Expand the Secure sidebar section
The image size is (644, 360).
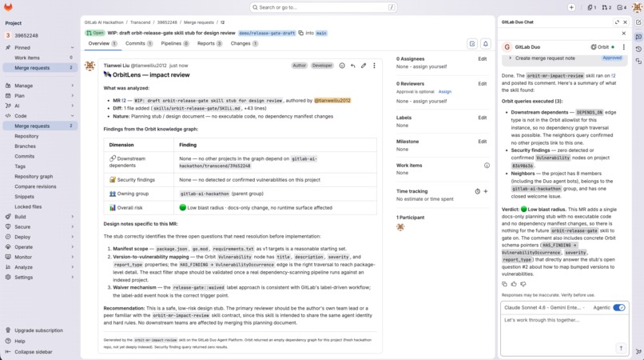(40, 226)
